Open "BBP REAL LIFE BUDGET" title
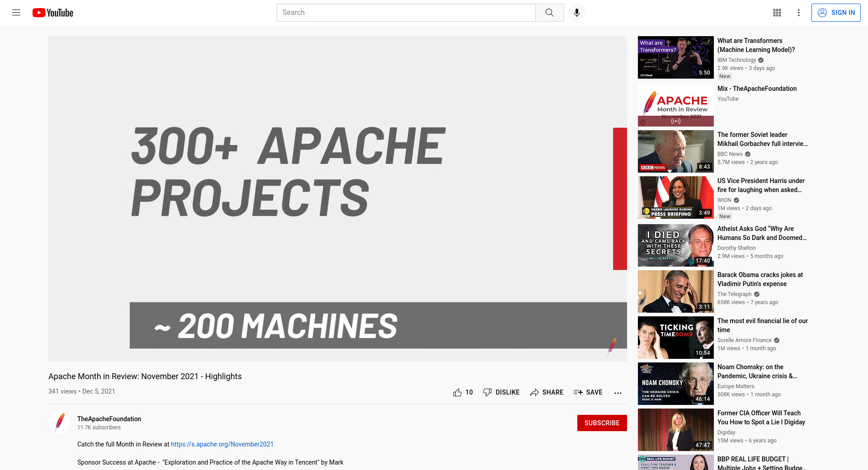The width and height of the screenshot is (868, 470). pos(762,463)
